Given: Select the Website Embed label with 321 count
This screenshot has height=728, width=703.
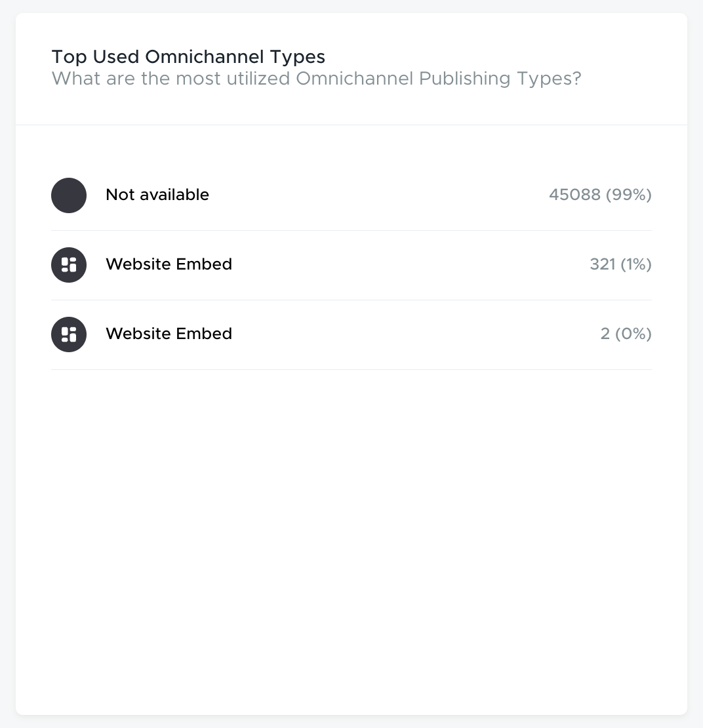Looking at the screenshot, I should coord(169,264).
